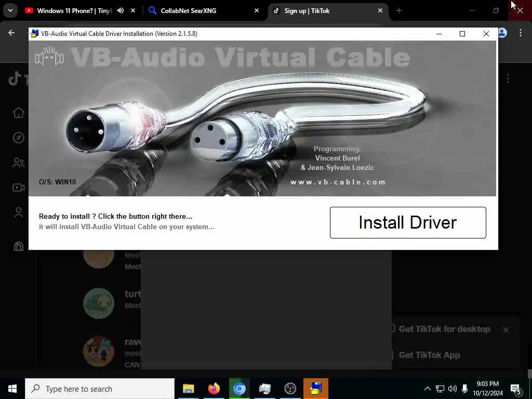Image resolution: width=532 pixels, height=399 pixels.
Task: Click the VB-Audio speaker logo in banner
Action: tap(49, 56)
